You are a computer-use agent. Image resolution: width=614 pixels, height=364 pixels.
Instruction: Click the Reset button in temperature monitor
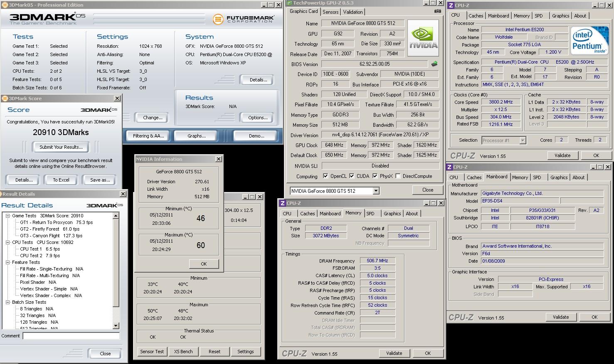pos(215,352)
